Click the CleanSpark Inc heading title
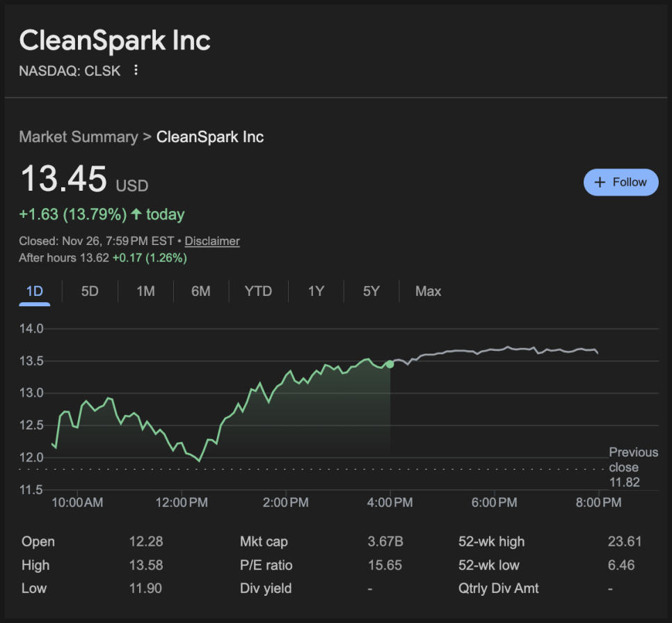 [115, 40]
